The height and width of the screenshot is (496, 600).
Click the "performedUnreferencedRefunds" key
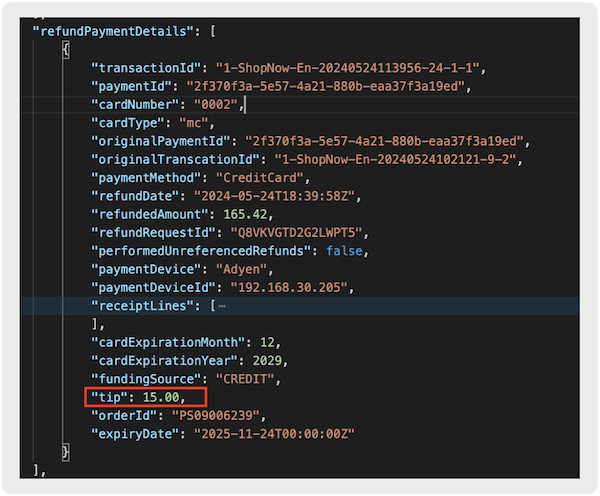coord(201,251)
